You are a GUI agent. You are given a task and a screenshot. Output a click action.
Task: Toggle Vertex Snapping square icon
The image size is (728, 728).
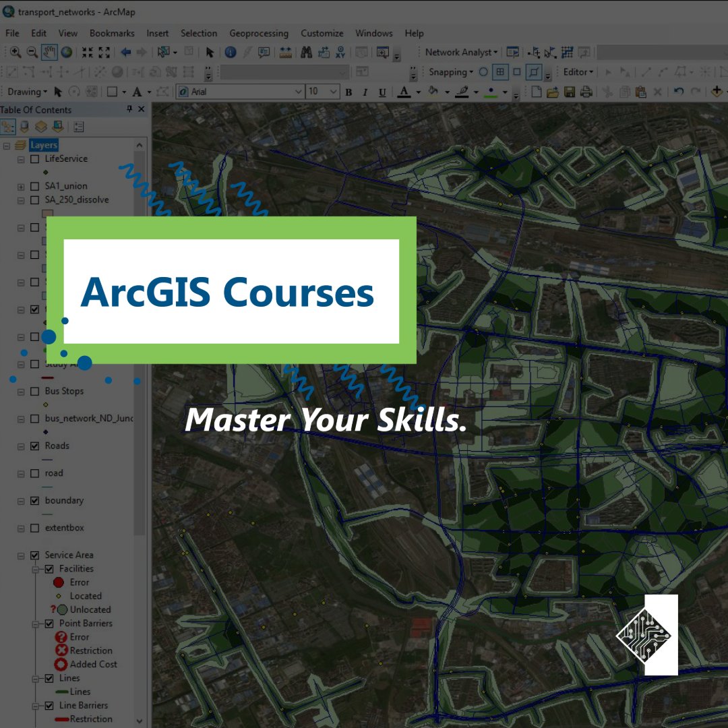517,72
